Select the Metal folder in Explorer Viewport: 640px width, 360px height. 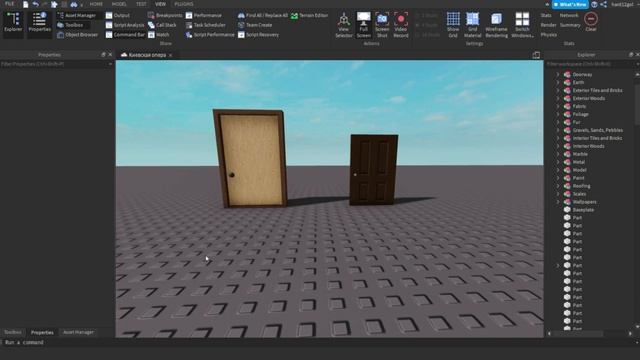(579, 162)
